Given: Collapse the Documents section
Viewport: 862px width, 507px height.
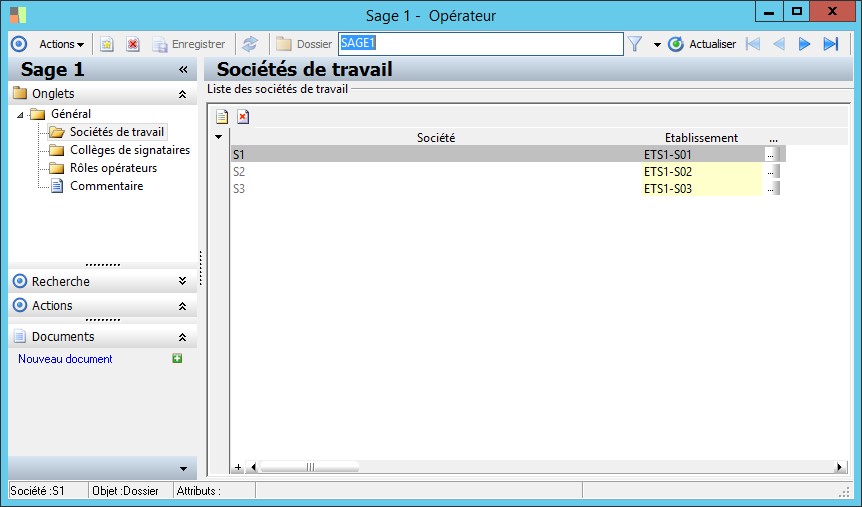Looking at the screenshot, I should click(183, 337).
